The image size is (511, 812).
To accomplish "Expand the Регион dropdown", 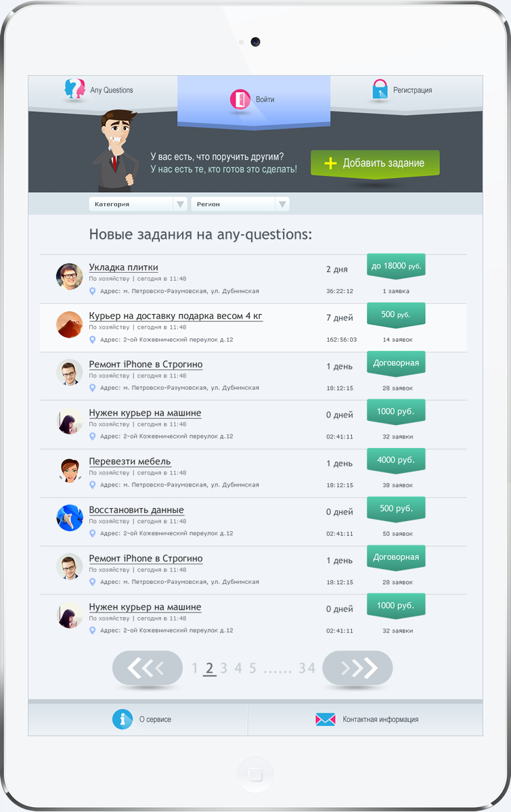I will [x=240, y=204].
